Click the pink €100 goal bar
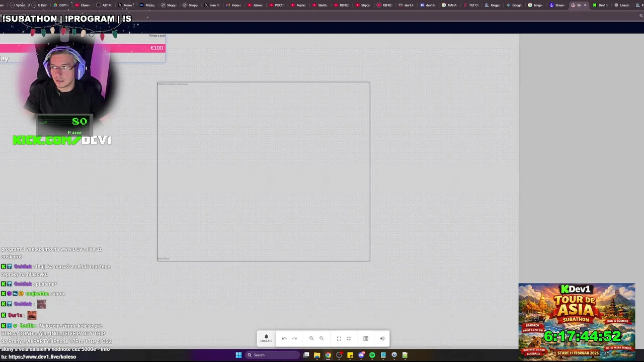 (x=83, y=48)
